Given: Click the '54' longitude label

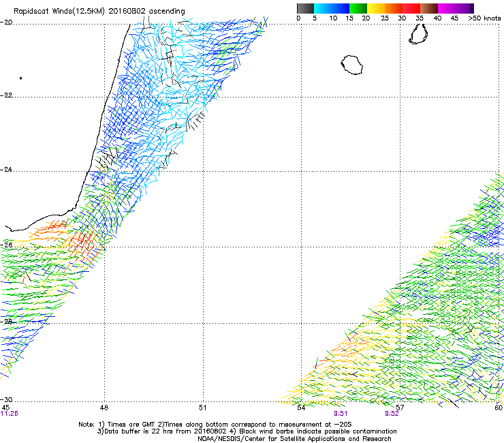Looking at the screenshot, I should point(301,408).
